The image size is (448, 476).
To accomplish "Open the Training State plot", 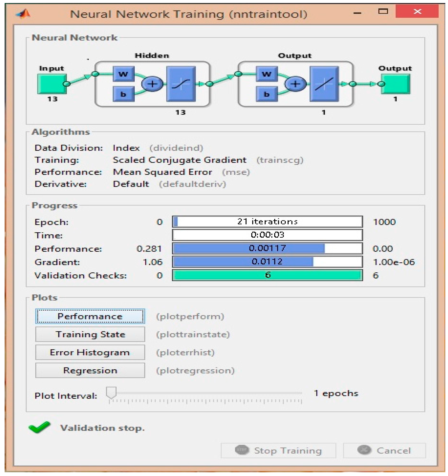I will tap(90, 334).
